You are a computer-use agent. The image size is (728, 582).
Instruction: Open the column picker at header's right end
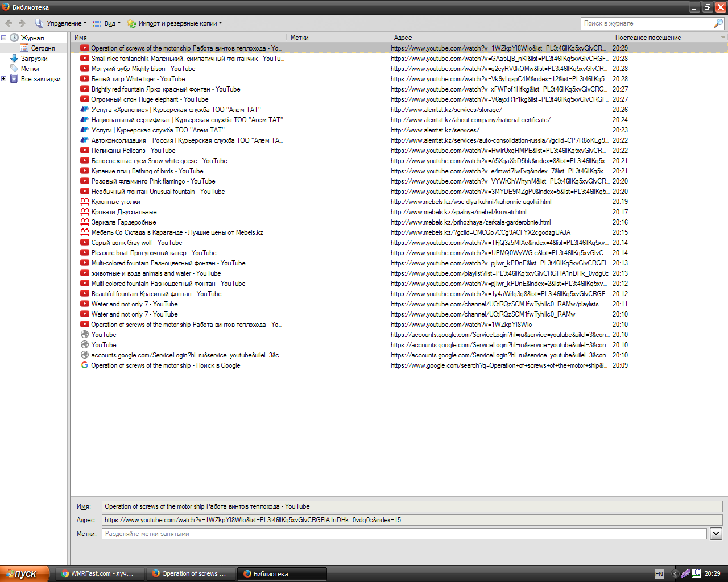(x=723, y=38)
